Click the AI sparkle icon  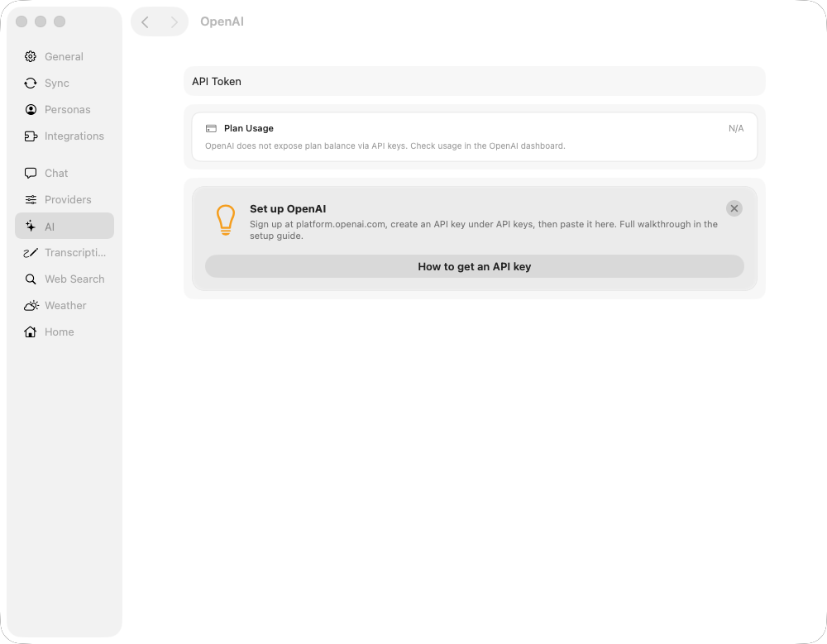[31, 227]
